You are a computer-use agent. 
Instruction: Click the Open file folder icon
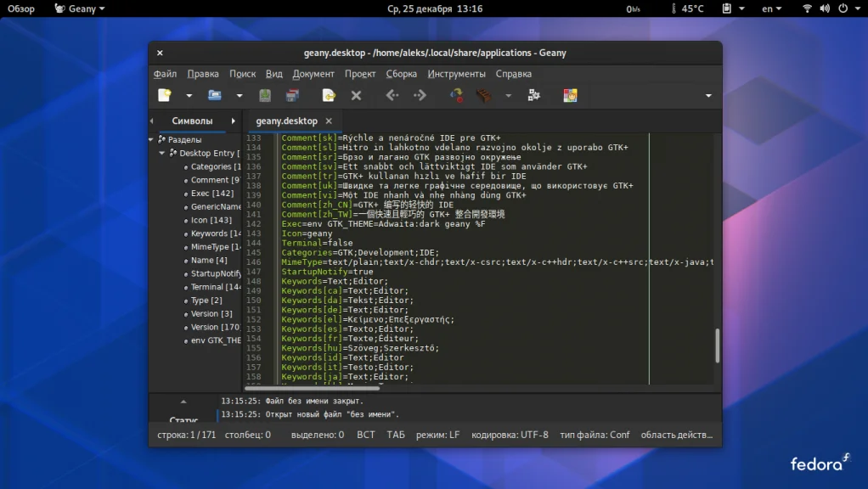(215, 96)
